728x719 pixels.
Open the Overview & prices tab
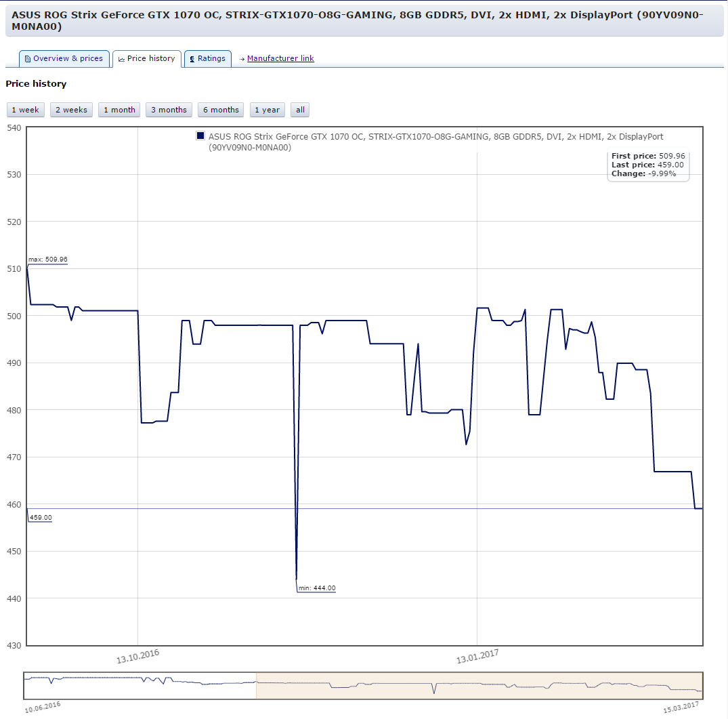click(x=64, y=58)
